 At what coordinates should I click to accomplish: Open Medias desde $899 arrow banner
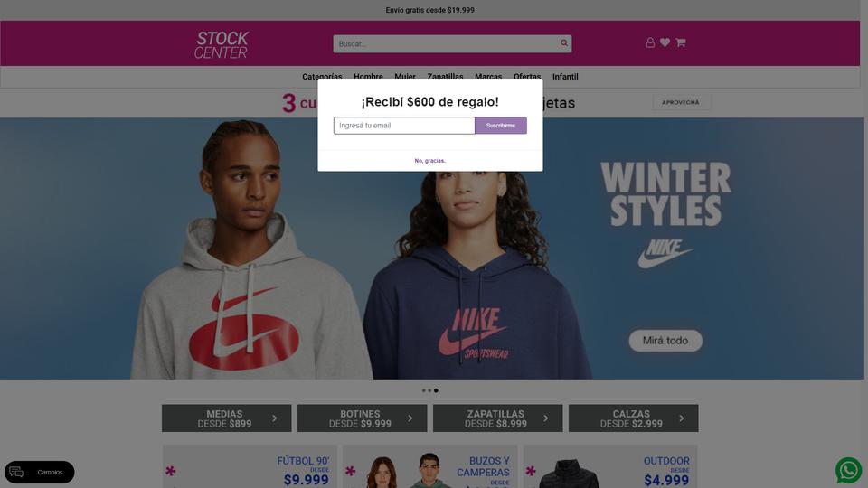(x=226, y=418)
